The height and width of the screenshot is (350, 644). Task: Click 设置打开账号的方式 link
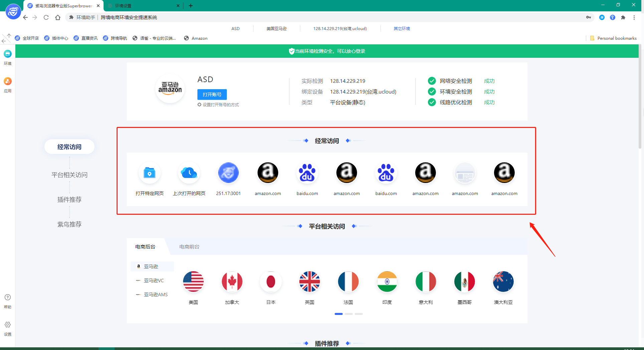coord(220,105)
